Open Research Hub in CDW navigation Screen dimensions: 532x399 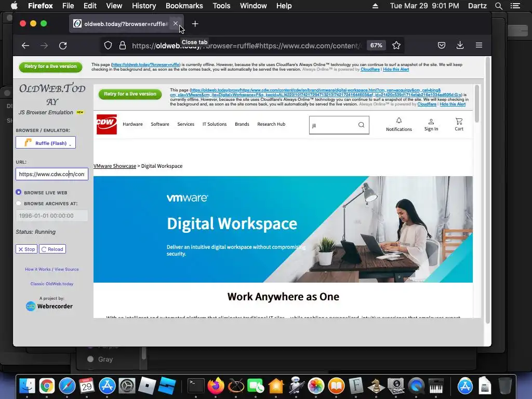click(271, 124)
